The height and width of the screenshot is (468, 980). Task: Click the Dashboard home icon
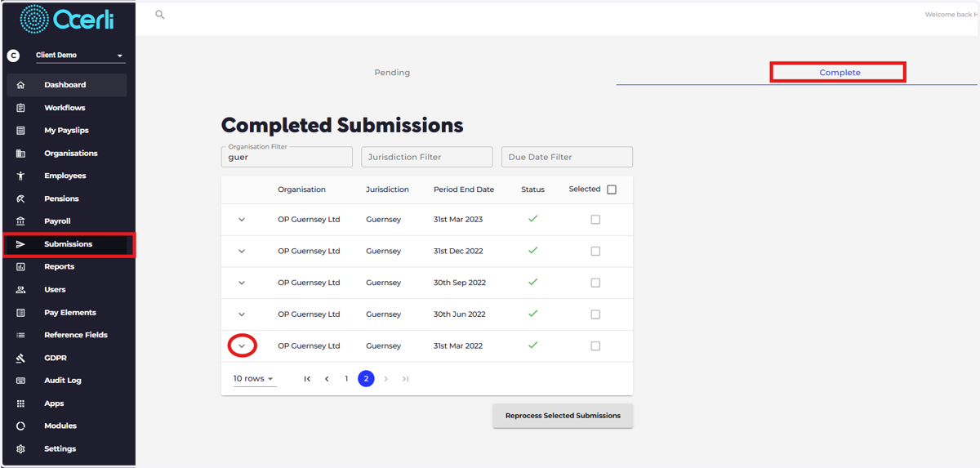(21, 85)
